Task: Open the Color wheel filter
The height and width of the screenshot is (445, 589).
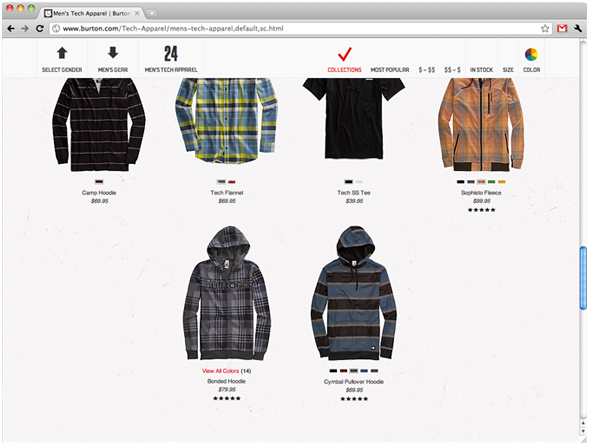Action: point(531,54)
